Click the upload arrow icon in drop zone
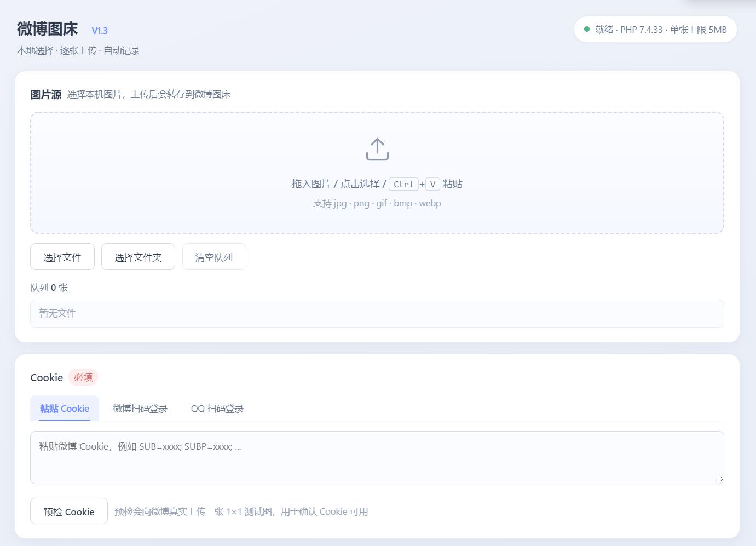The image size is (756, 546). [x=377, y=149]
